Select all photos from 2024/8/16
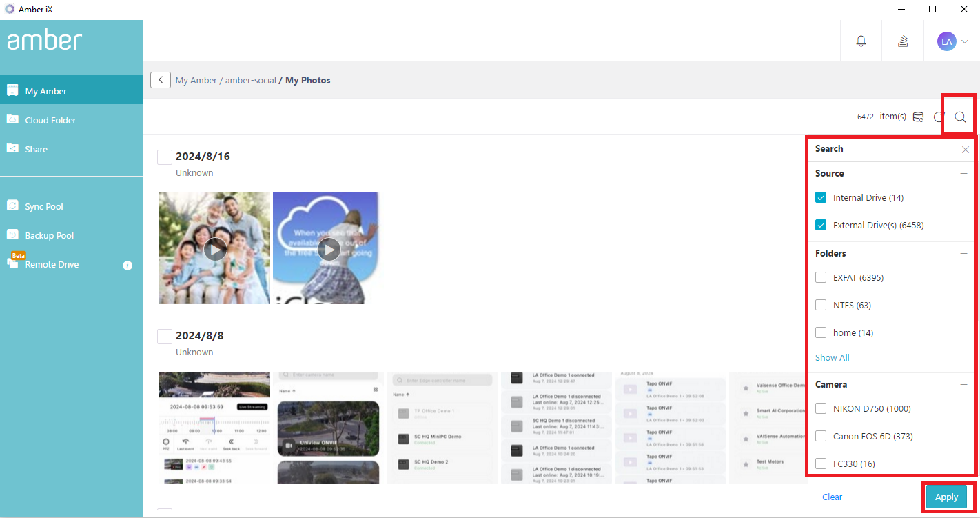 click(x=165, y=157)
